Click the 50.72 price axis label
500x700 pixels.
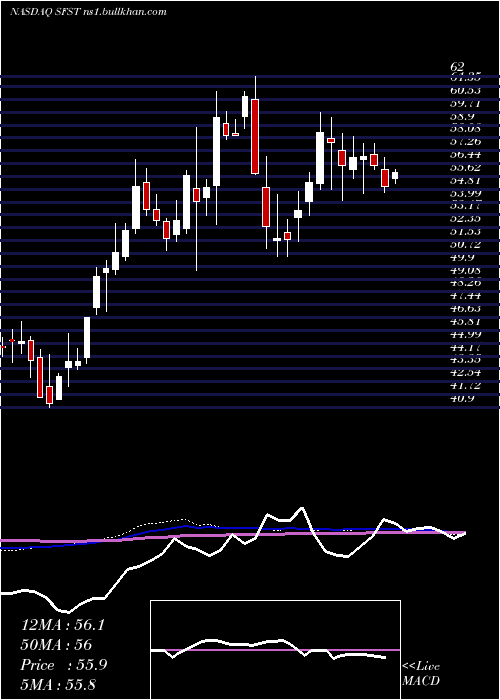coord(465,244)
